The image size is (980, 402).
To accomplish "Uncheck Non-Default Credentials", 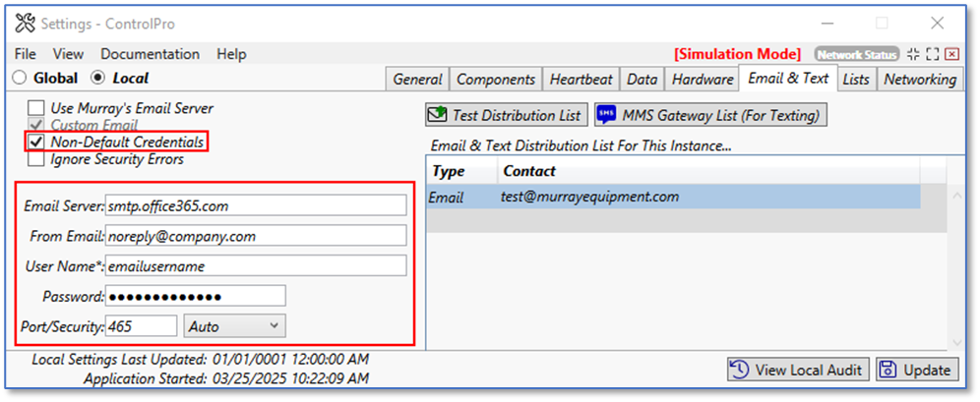I will tap(36, 143).
